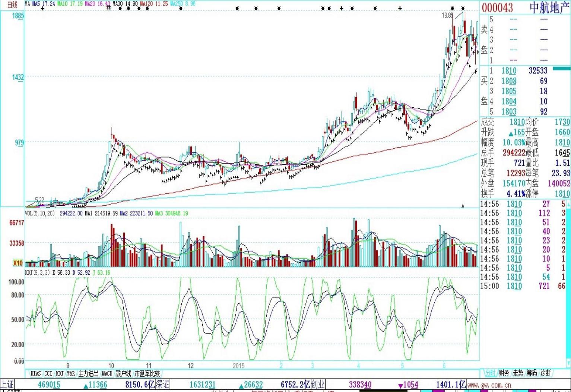Viewport: 571px width, 392px height.
Task: Click the 上证 index value 469015
Action: (x=49, y=385)
